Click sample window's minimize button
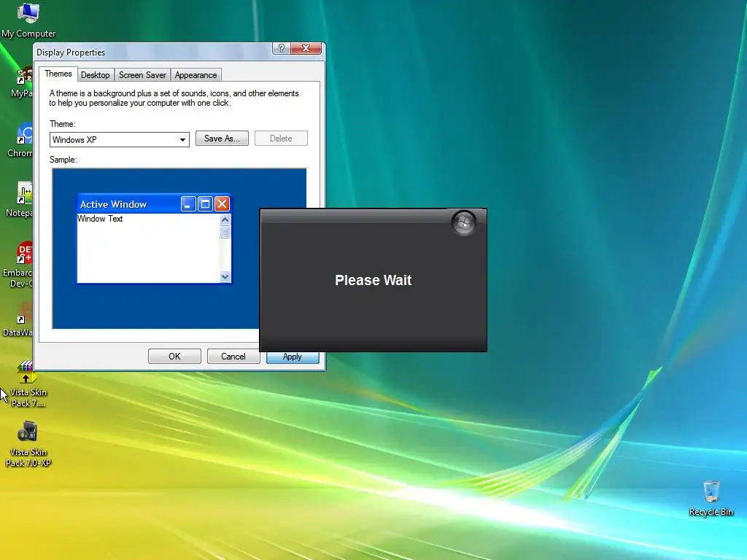Viewport: 747px width, 560px height. pyautogui.click(x=188, y=204)
